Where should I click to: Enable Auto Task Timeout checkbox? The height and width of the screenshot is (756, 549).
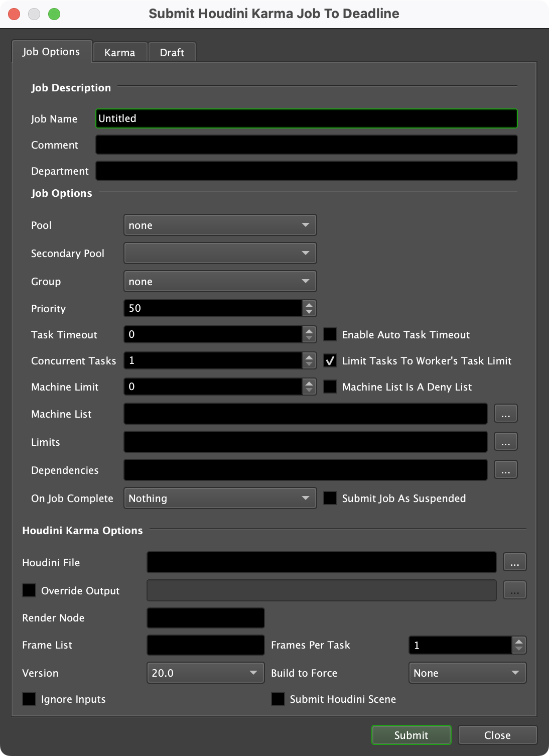[x=330, y=334]
